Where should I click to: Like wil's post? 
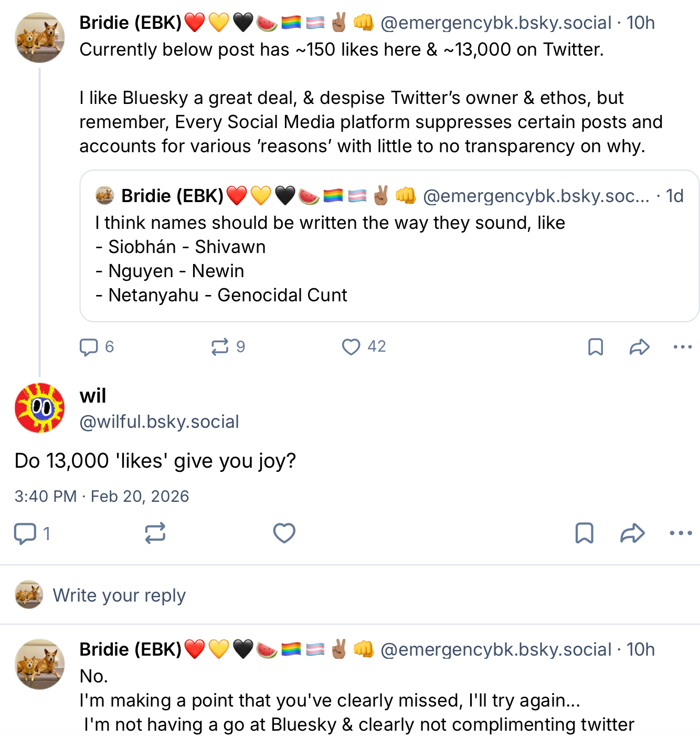tap(284, 533)
